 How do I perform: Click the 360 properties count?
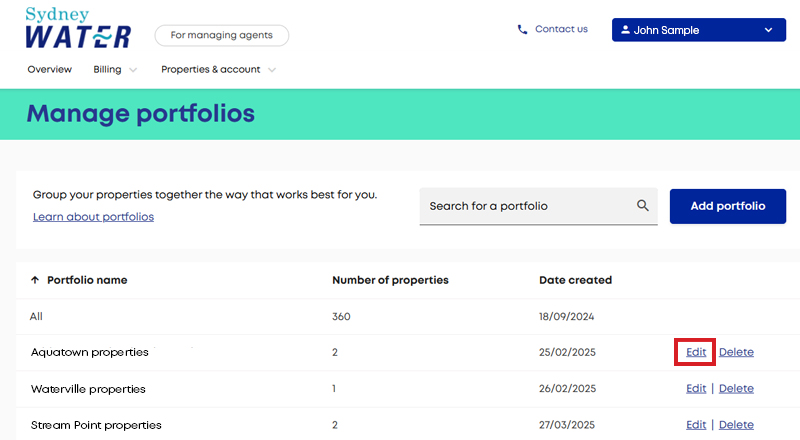pos(341,316)
